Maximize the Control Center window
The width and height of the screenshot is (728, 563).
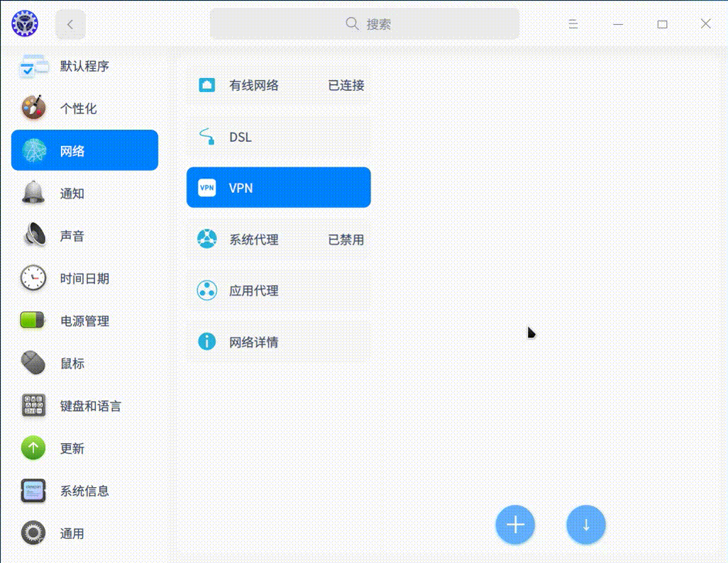coord(663,24)
